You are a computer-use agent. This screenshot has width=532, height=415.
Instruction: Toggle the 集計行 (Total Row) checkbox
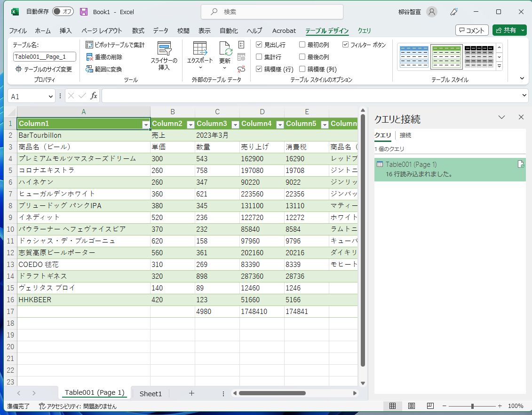[x=259, y=57]
